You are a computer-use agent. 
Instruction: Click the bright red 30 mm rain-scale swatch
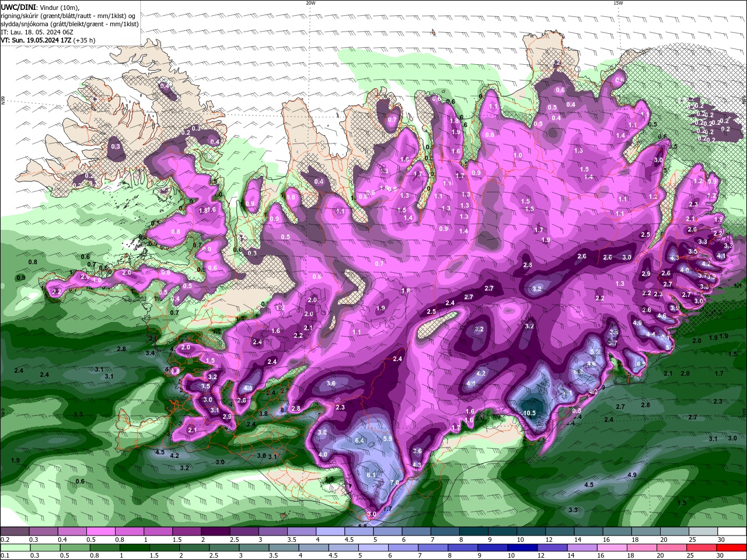click(x=731, y=547)
